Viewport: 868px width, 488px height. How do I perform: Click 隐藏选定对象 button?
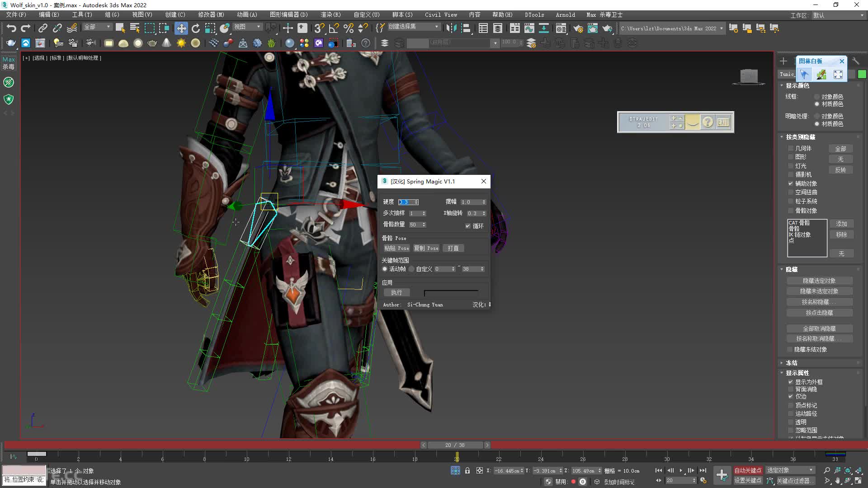819,281
